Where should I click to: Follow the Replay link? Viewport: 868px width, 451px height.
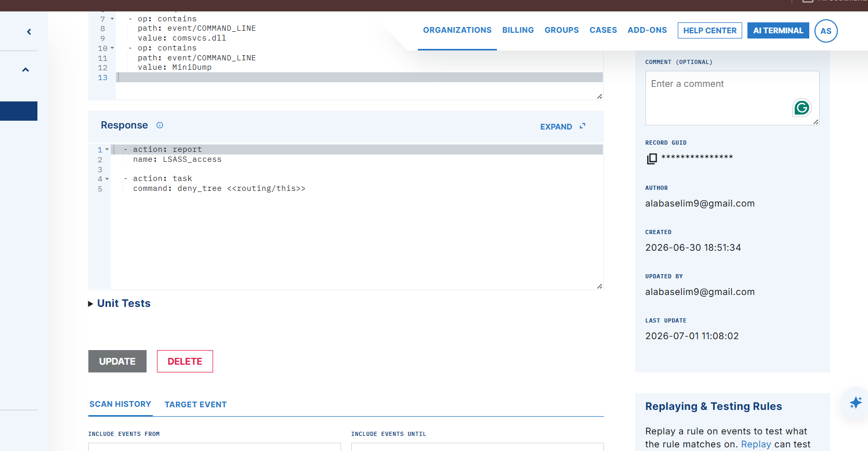click(756, 444)
